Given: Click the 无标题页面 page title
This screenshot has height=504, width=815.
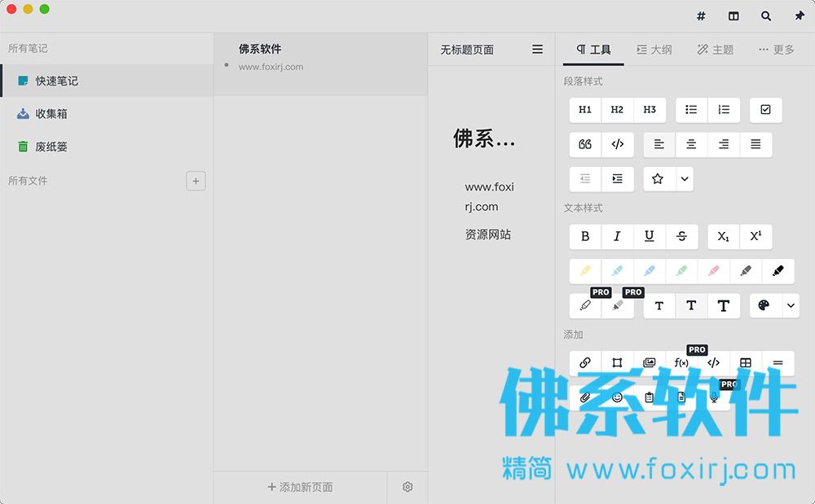Looking at the screenshot, I should 467,50.
